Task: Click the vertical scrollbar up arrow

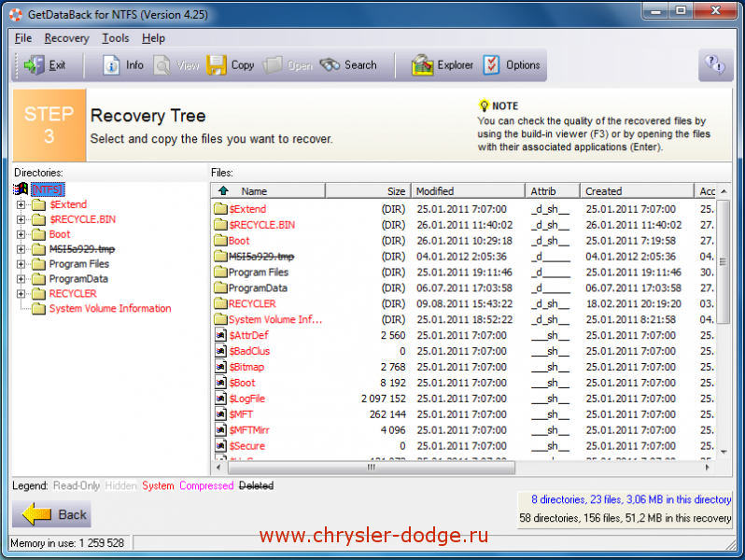Action: coord(724,191)
